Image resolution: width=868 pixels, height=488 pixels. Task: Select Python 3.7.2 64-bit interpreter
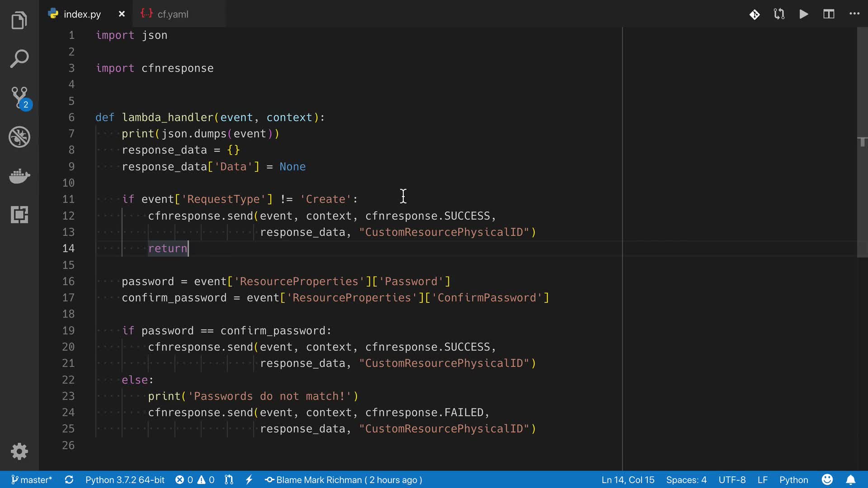click(125, 480)
